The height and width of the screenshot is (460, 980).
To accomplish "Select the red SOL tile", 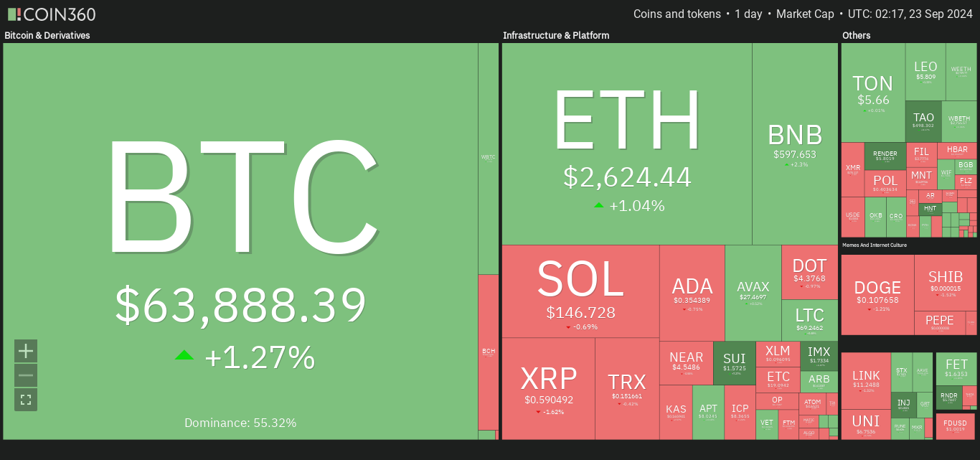I will pyautogui.click(x=580, y=291).
